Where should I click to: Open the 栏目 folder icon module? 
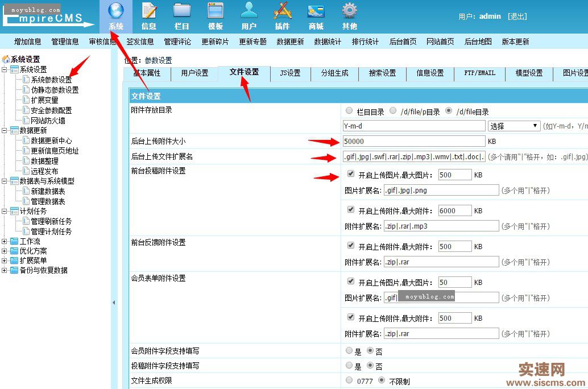pos(182,16)
